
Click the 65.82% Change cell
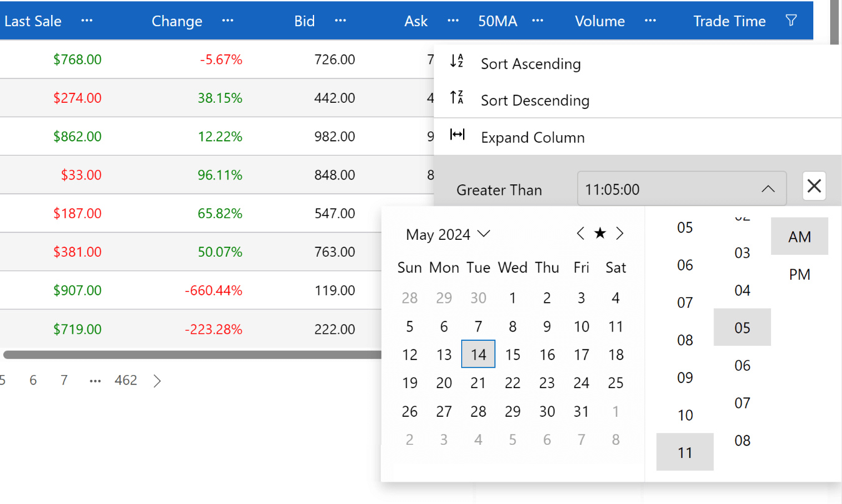pos(220,213)
